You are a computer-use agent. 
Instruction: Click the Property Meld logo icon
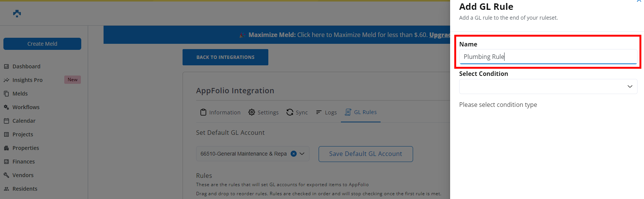(17, 14)
